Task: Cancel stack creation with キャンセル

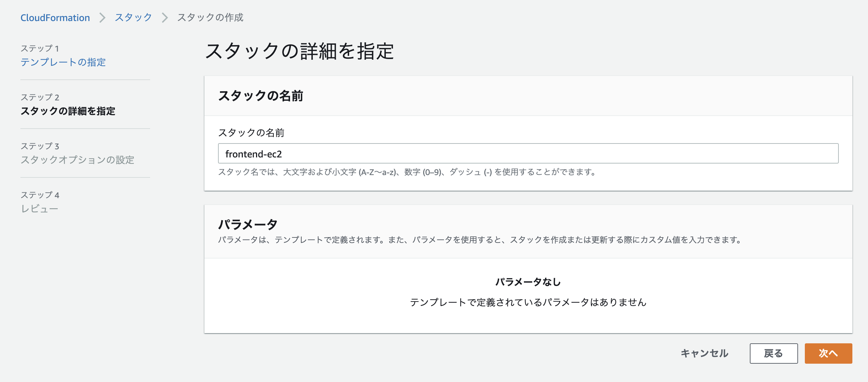Action: (x=705, y=353)
